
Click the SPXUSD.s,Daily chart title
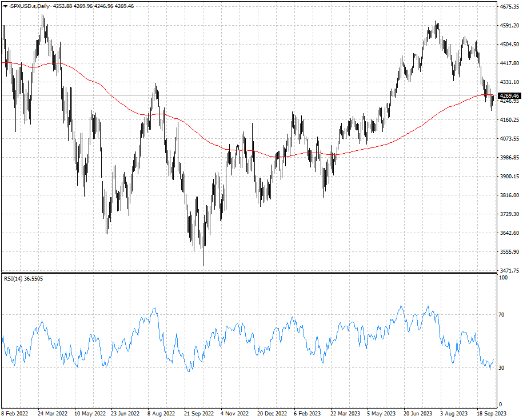pyautogui.click(x=31, y=6)
